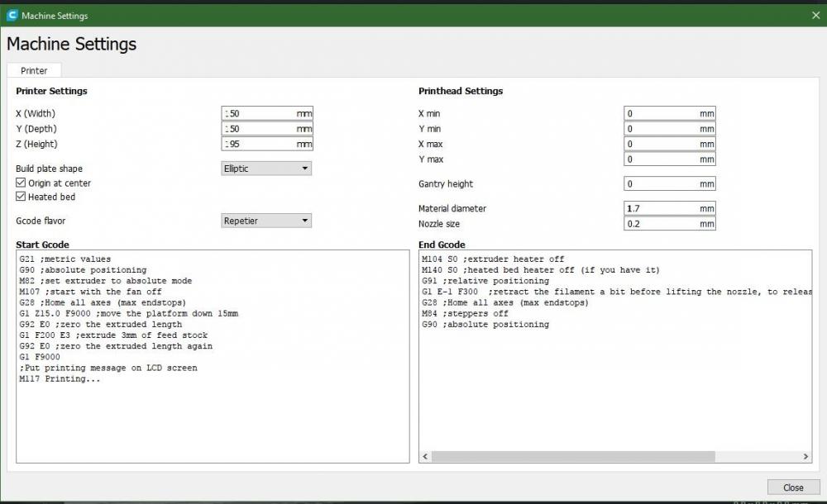The height and width of the screenshot is (504, 827).
Task: Click the 'G1 F200 E3 ;extrude 3mm' line
Action: (112, 335)
